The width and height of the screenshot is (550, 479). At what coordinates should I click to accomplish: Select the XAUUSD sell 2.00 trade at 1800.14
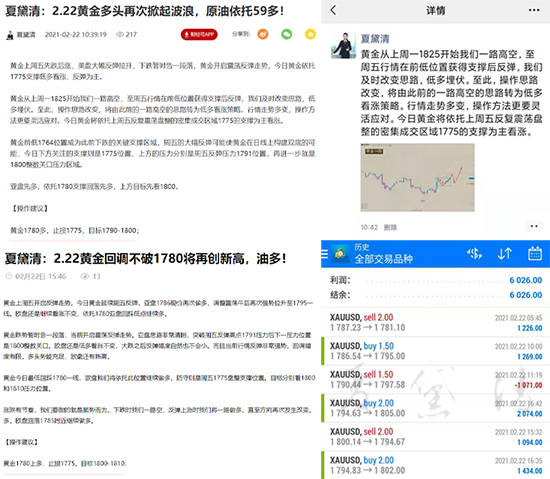coord(435,437)
